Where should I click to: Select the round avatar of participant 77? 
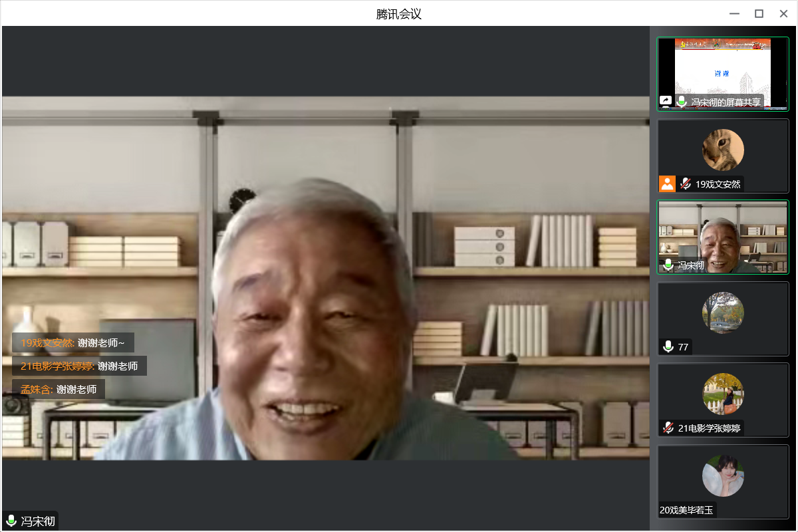(x=723, y=313)
